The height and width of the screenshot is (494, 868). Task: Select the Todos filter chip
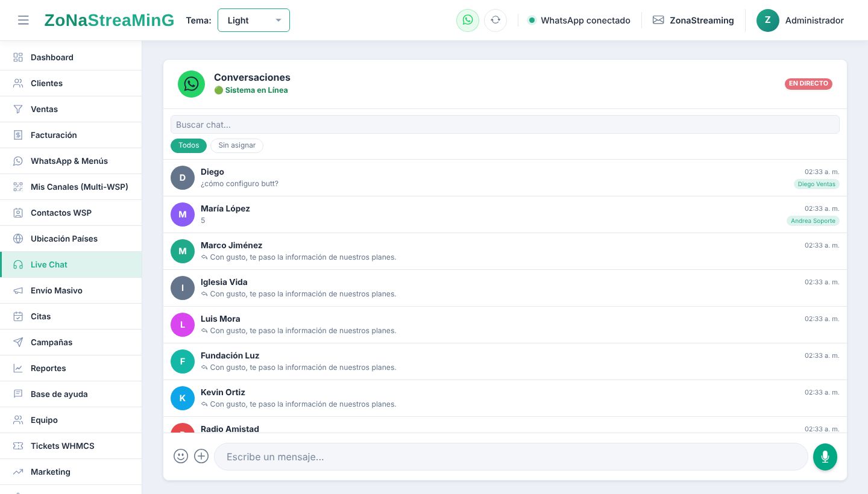189,145
